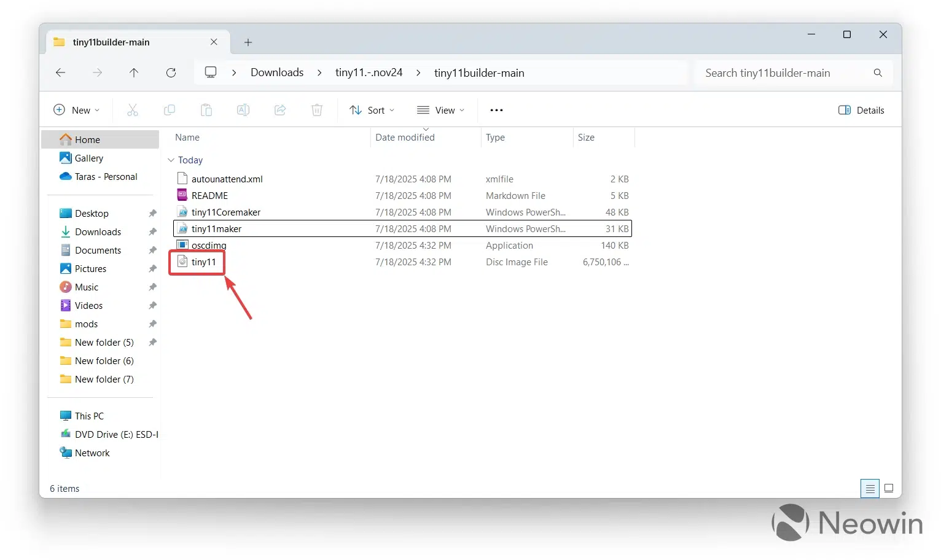Click the search magnifier icon
941x560 pixels.
pos(878,72)
